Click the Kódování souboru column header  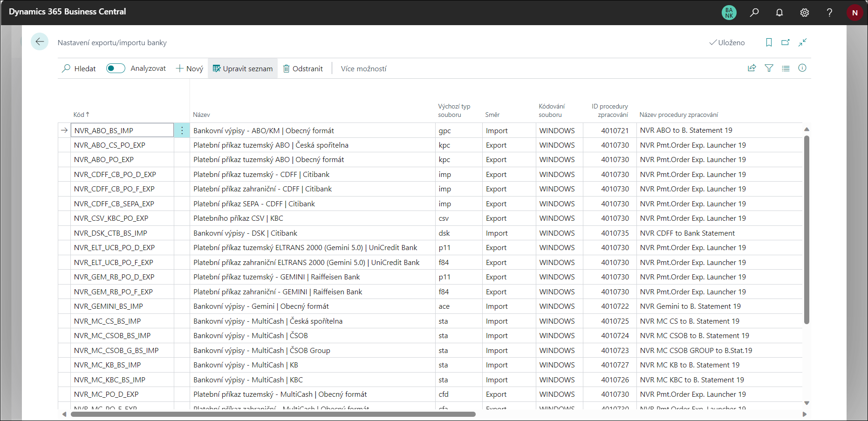click(552, 110)
